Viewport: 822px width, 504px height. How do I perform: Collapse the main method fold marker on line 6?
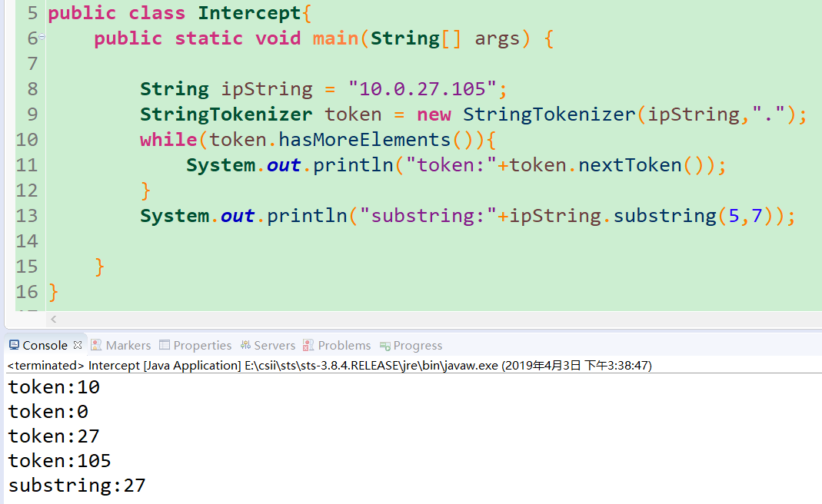42,37
